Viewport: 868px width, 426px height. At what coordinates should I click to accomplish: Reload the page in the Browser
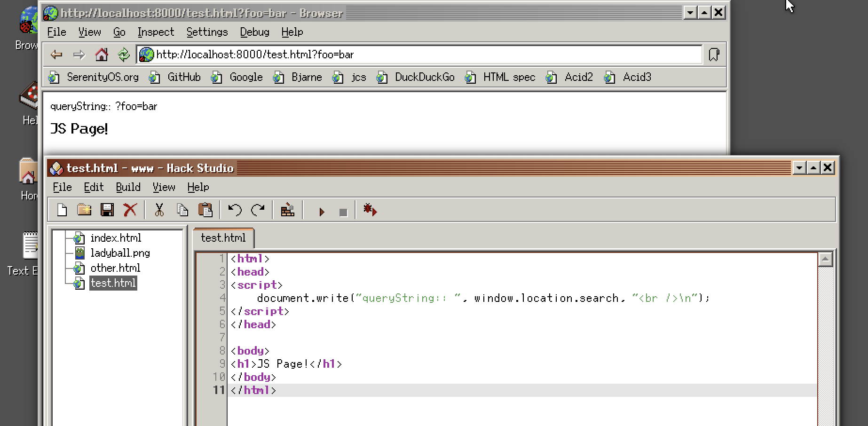pos(124,55)
